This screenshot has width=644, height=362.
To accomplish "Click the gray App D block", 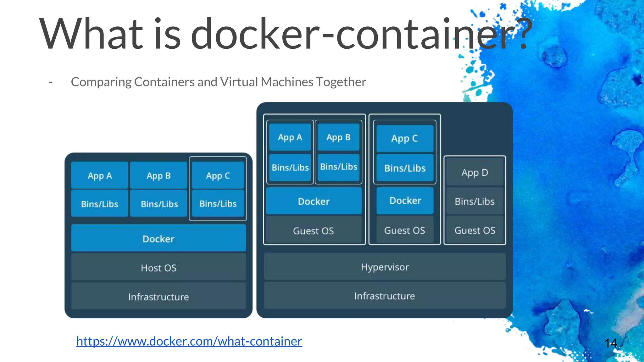I will pyautogui.click(x=475, y=173).
